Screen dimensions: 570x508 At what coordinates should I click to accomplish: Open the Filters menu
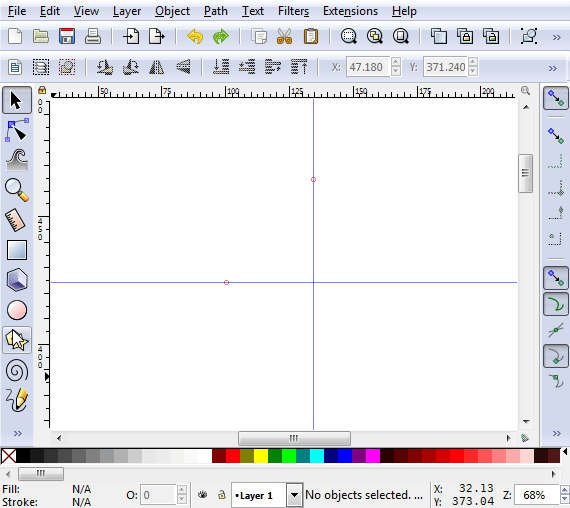pos(293,11)
